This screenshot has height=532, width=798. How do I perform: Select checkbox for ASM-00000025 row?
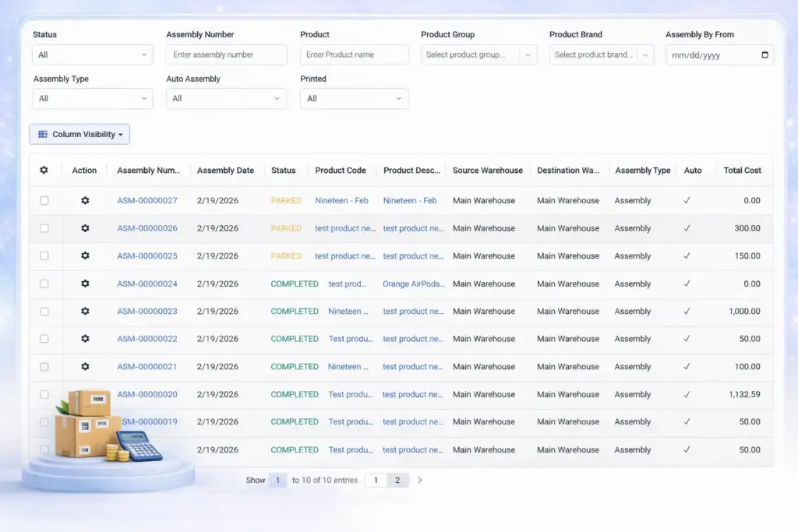tap(44, 256)
